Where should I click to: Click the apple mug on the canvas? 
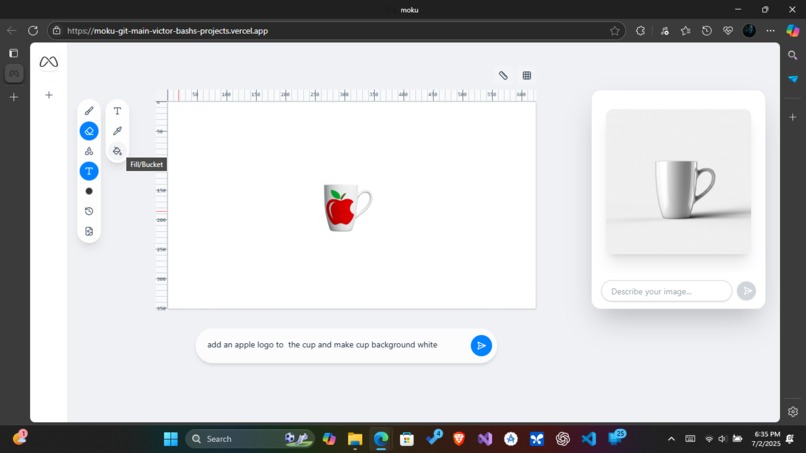(x=347, y=207)
